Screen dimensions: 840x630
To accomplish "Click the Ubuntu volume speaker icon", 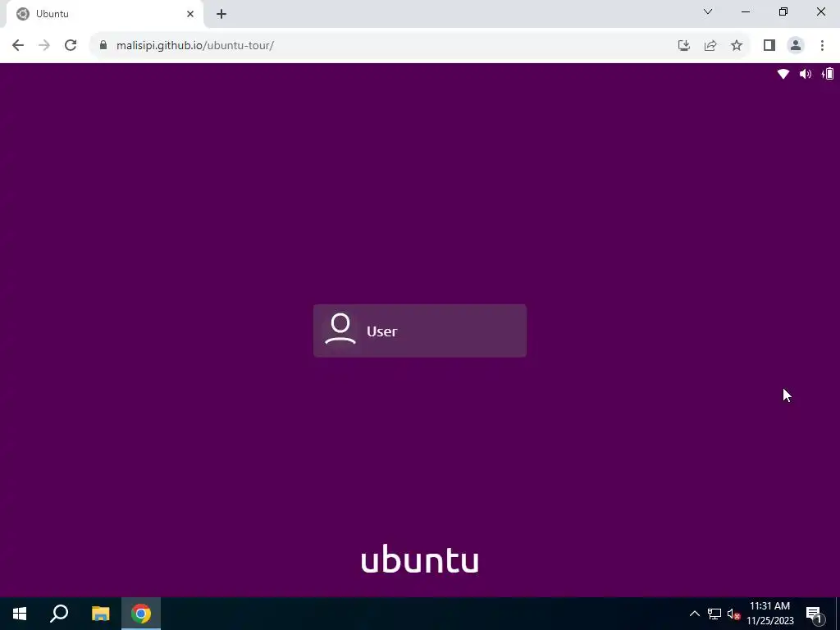I will 806,74.
